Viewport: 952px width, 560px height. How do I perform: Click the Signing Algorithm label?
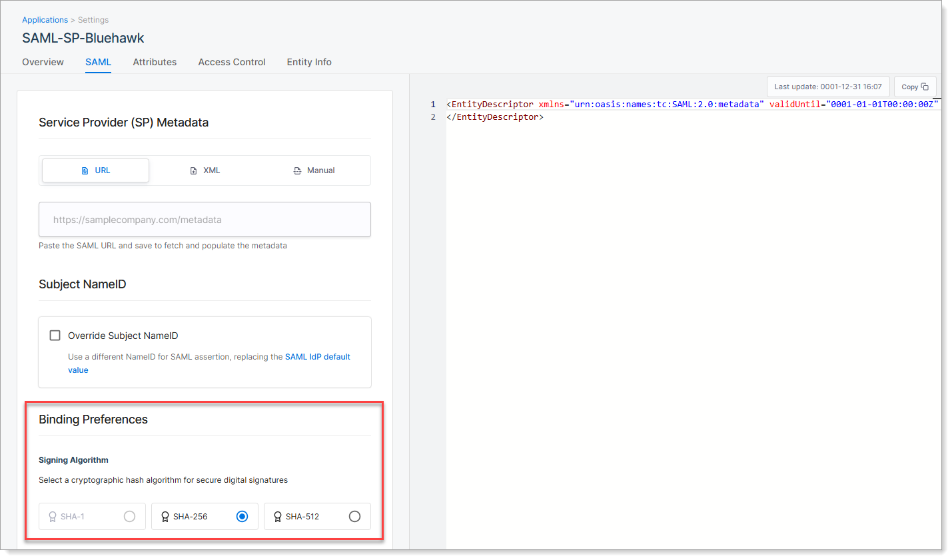point(73,460)
